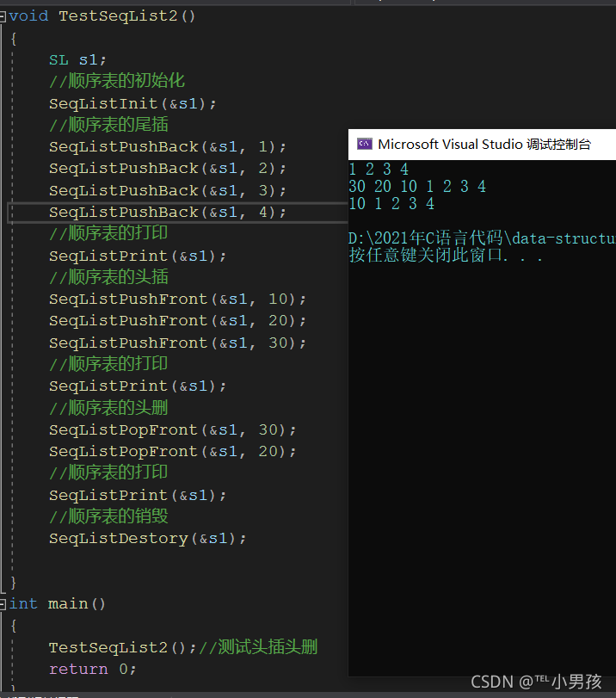Click console output 10 1 2 3 4
This screenshot has height=698, width=616.
(391, 204)
